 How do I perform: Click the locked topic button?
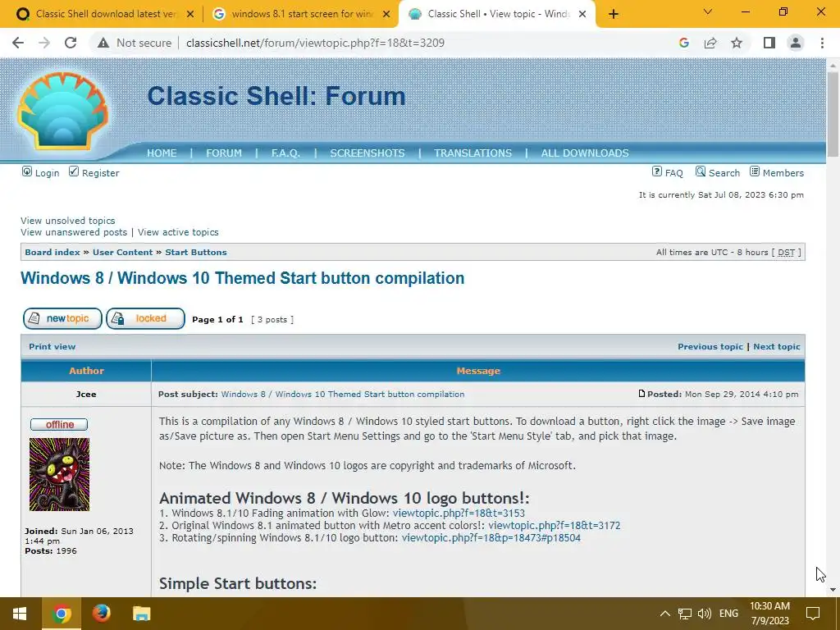[146, 319]
